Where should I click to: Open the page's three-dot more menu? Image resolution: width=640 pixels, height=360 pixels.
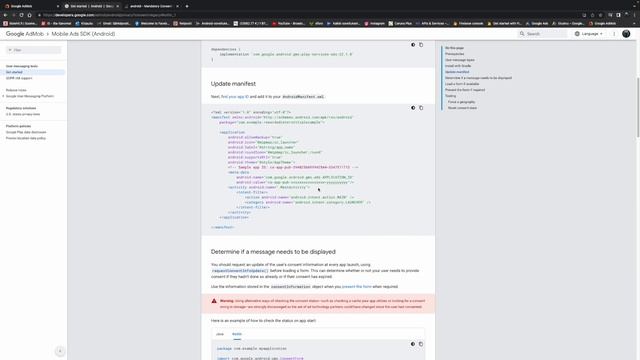pyautogui.click(x=614, y=34)
